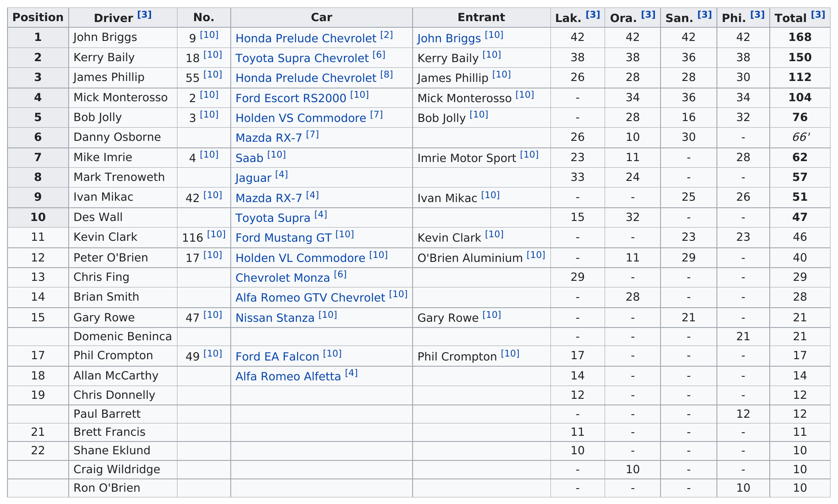This screenshot has height=504, width=838.
Task: Follow the Ford Mustang GT link
Action: coord(284,238)
